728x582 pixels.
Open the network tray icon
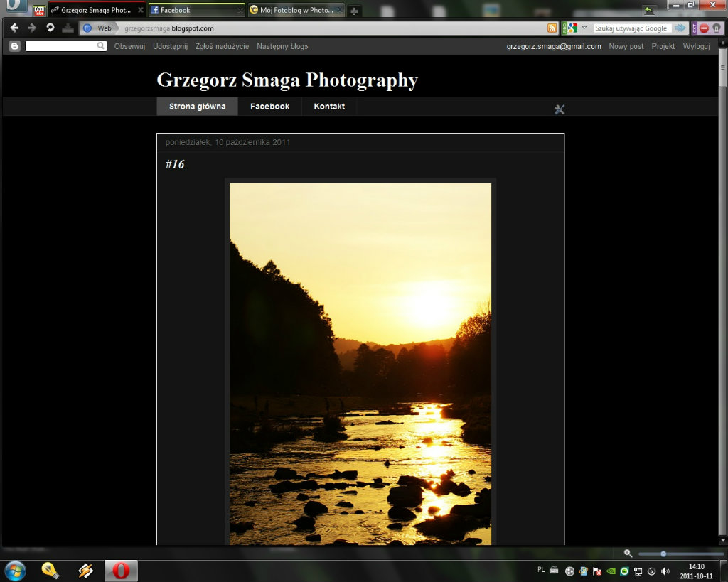(638, 571)
